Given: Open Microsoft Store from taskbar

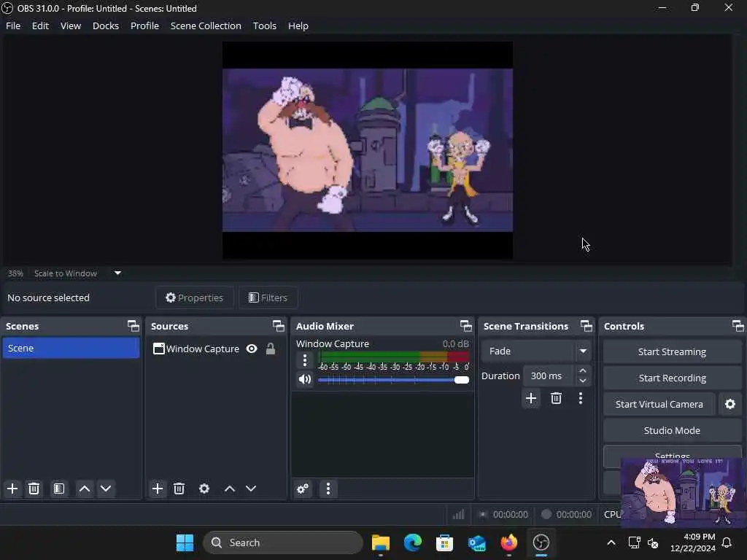Looking at the screenshot, I should pyautogui.click(x=444, y=542).
